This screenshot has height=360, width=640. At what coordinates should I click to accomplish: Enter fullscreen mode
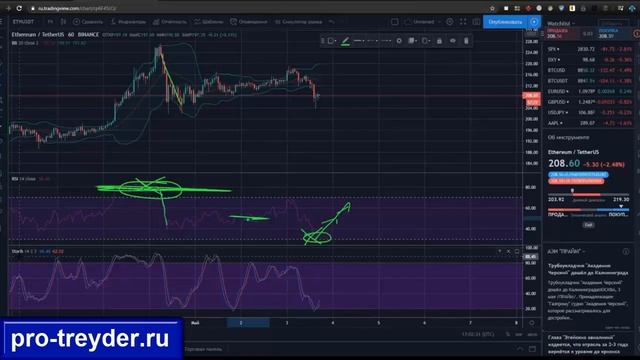click(463, 22)
